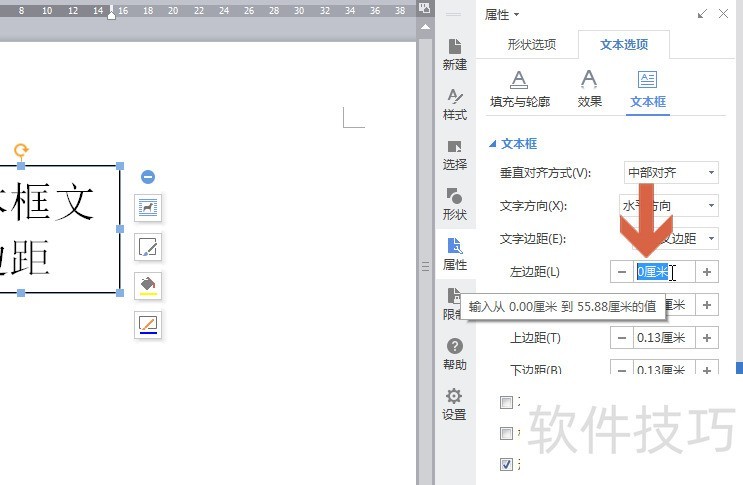Image resolution: width=743 pixels, height=485 pixels.
Task: Open the 形状 (Shapes) sidebar panel
Action: pos(454,204)
